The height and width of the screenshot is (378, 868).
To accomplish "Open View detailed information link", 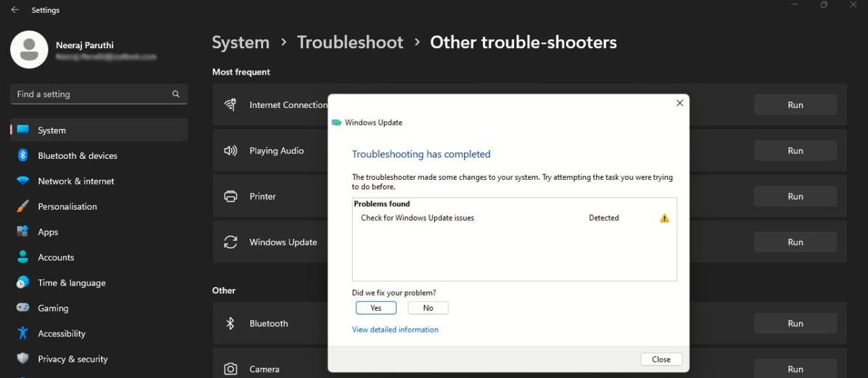I will point(395,330).
